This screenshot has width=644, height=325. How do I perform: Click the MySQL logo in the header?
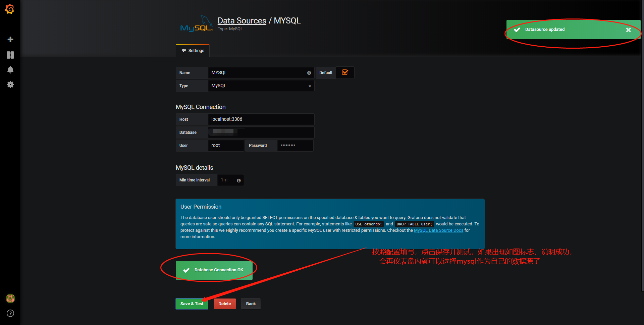(x=197, y=24)
